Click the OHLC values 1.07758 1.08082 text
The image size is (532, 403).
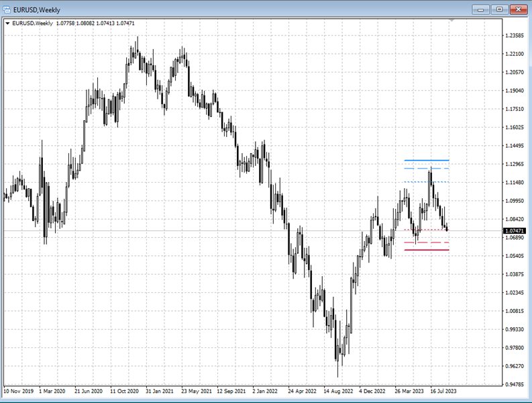(x=75, y=24)
